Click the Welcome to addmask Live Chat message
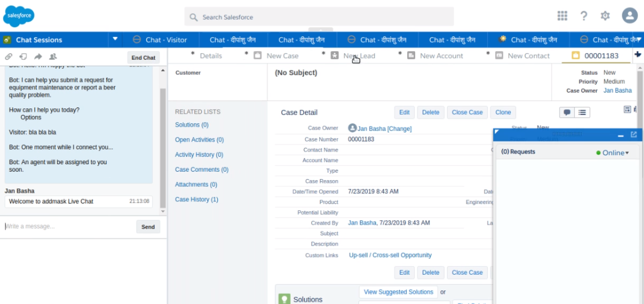Viewport: 644px width, 304px height. (79, 202)
